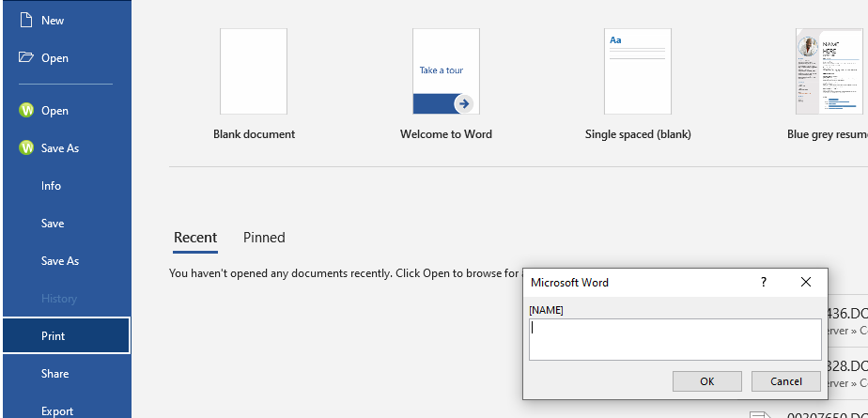Select the greyed History entry
This screenshot has height=418, width=868.
pos(67,299)
